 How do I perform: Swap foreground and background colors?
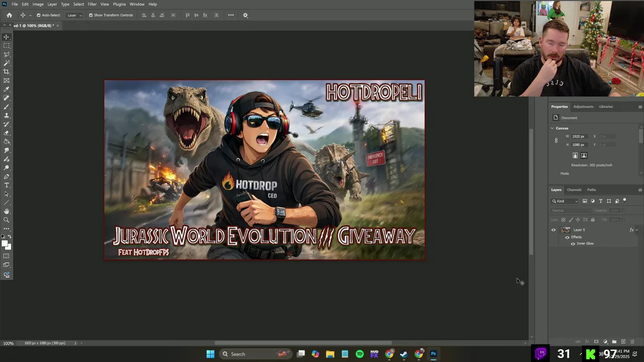click(x=10, y=237)
